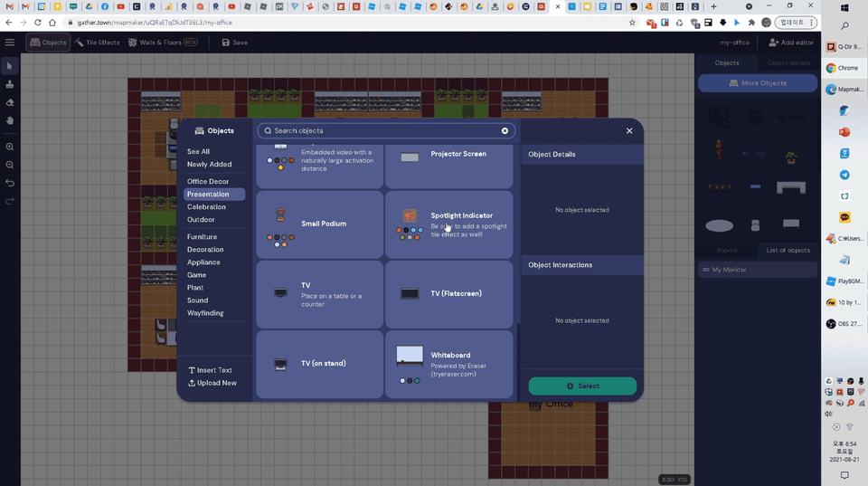The height and width of the screenshot is (486, 868).
Task: Select the Eraser tool in left toolbar
Action: pos(9,102)
